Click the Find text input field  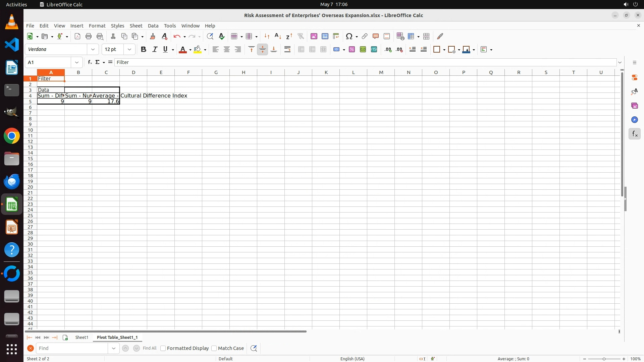[x=72, y=348]
